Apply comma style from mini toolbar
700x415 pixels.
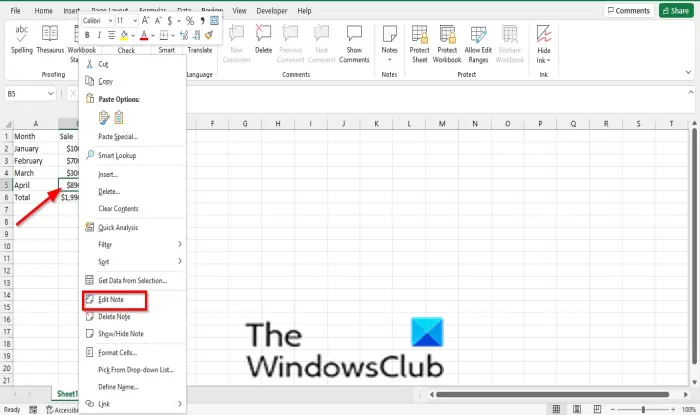pos(202,21)
